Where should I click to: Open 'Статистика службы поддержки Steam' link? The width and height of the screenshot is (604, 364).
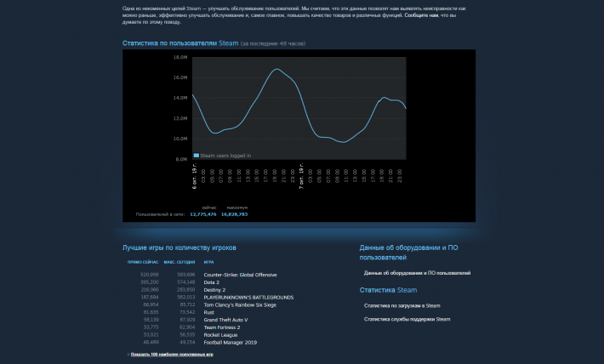click(x=407, y=319)
